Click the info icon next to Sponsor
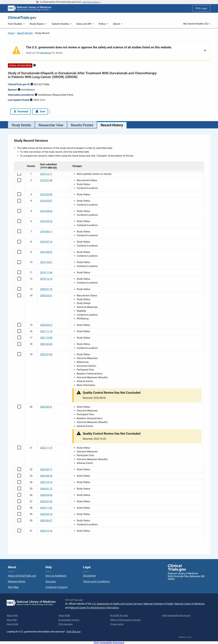 [x=19, y=89]
